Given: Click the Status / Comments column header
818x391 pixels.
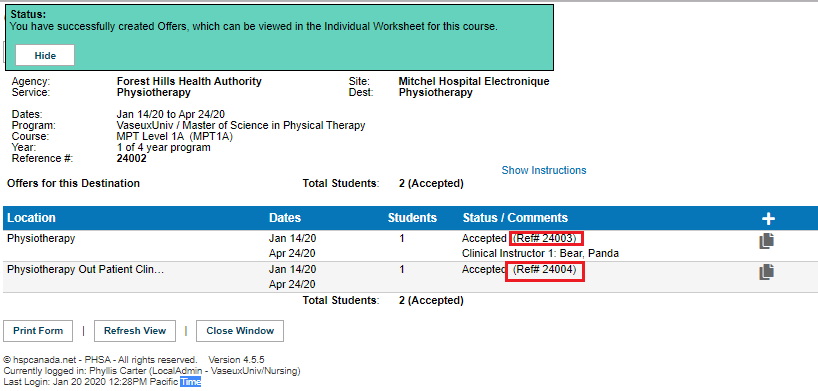Looking at the screenshot, I should pyautogui.click(x=515, y=218).
